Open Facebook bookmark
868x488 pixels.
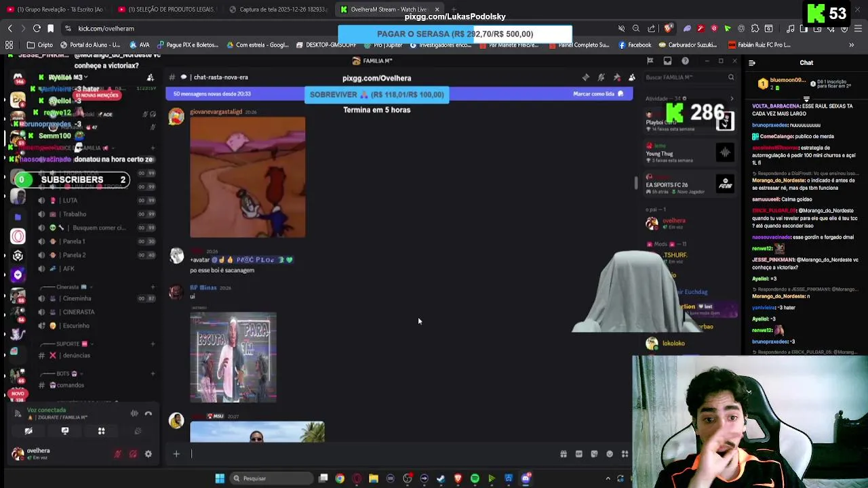[x=635, y=45]
